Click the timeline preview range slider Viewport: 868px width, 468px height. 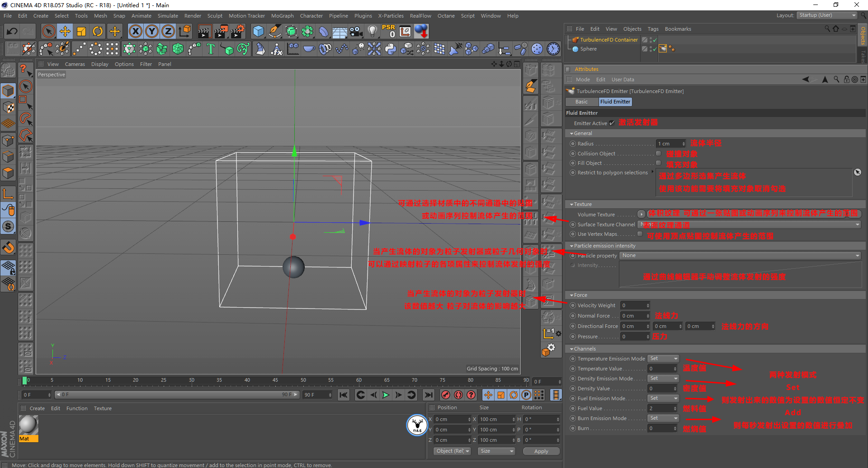pyautogui.click(x=177, y=395)
